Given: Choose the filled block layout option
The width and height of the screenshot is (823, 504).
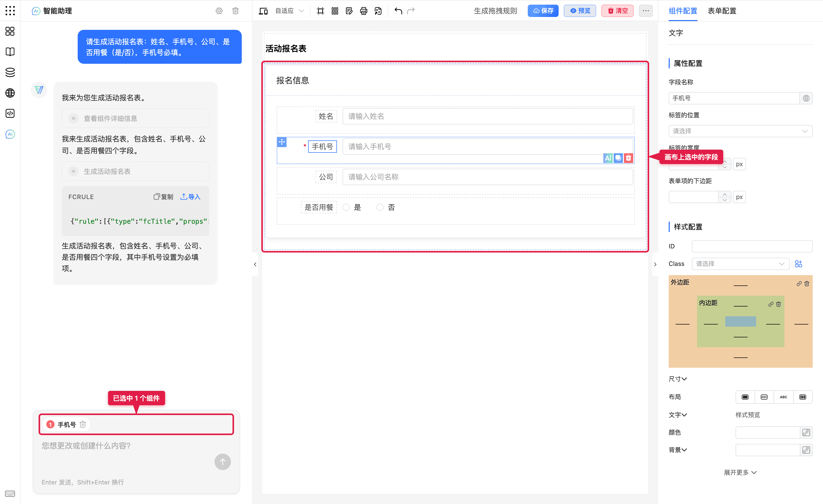Looking at the screenshot, I should coord(745,397).
